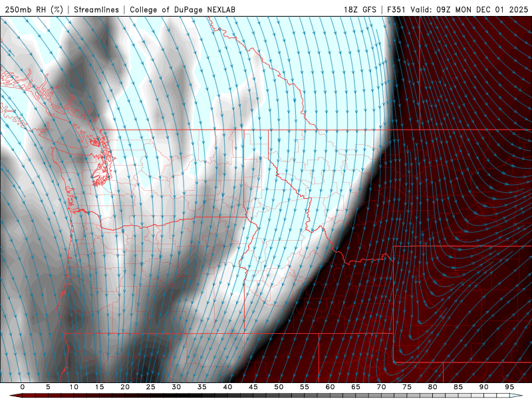Click legend value "65" on the color scale

coord(356,387)
